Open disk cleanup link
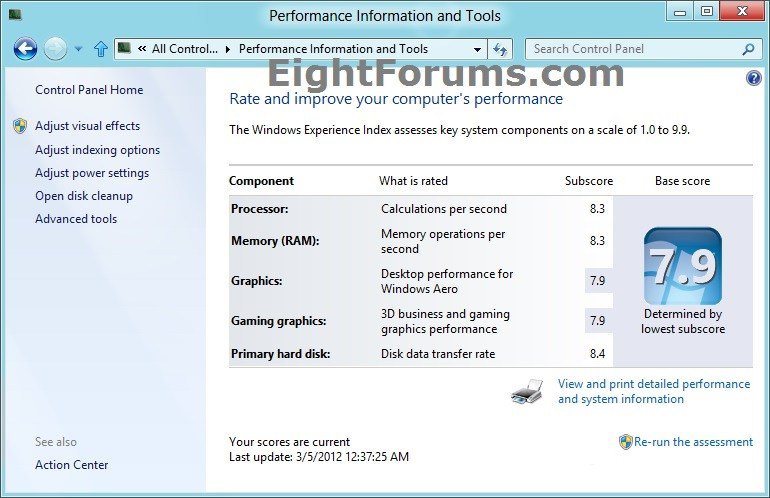 coord(83,196)
